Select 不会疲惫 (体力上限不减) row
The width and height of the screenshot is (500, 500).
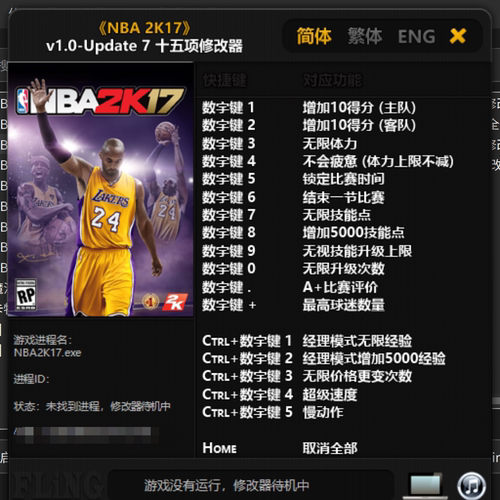click(378, 161)
